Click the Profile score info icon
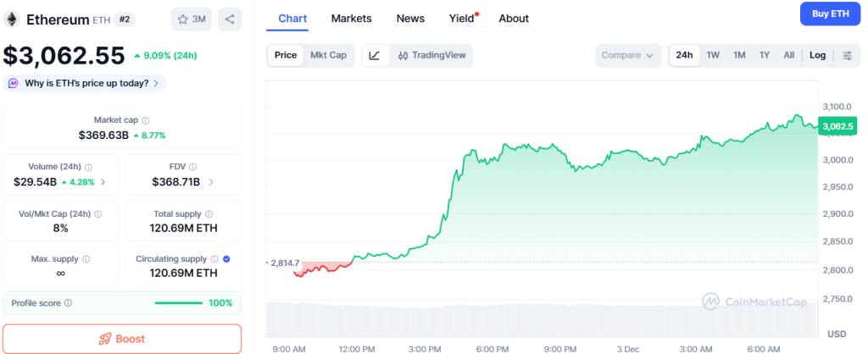 tap(68, 302)
